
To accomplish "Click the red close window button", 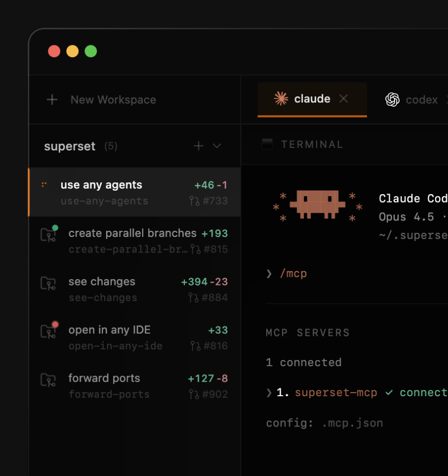I will click(54, 52).
